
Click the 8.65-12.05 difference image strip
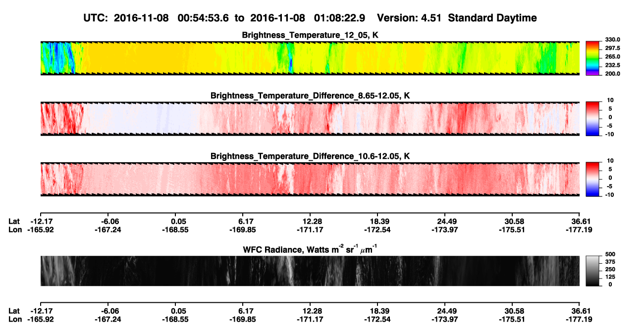click(310, 119)
